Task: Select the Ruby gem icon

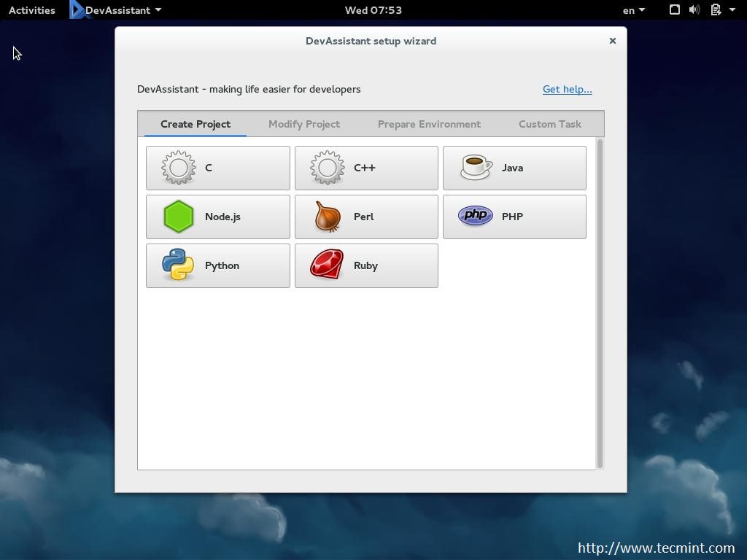Action: (x=325, y=265)
